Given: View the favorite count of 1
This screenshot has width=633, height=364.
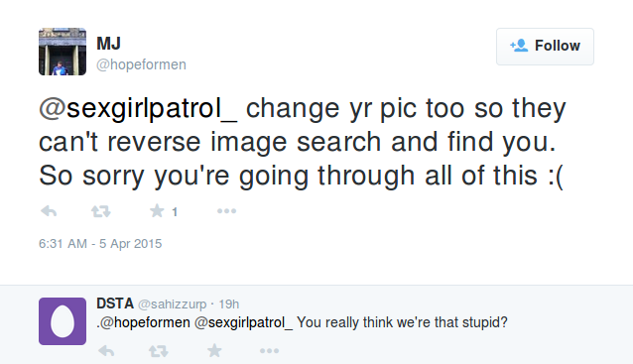Looking at the screenshot, I should tap(175, 212).
